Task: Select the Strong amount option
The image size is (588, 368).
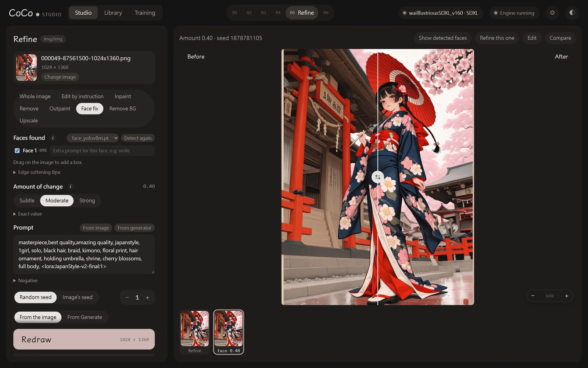Action: [x=87, y=201]
